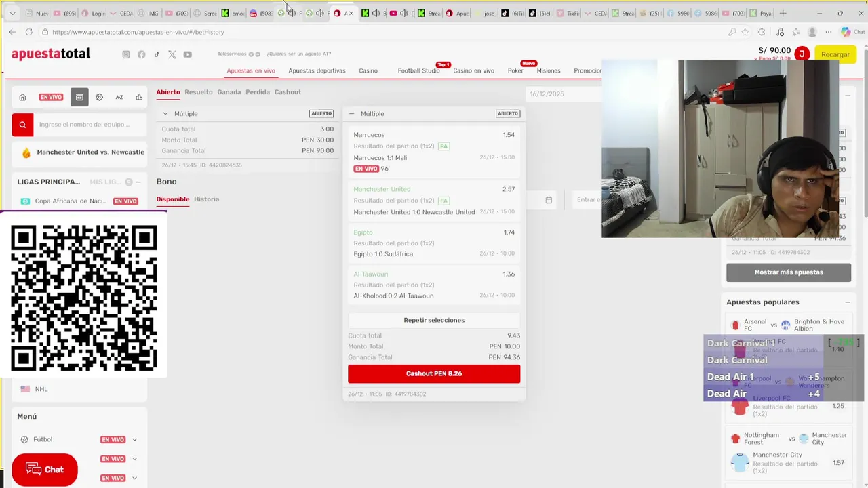868x488 pixels.
Task: Select the bet history ticket icon
Action: (79, 97)
